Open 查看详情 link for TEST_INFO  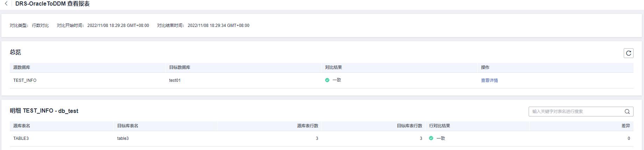pos(489,80)
